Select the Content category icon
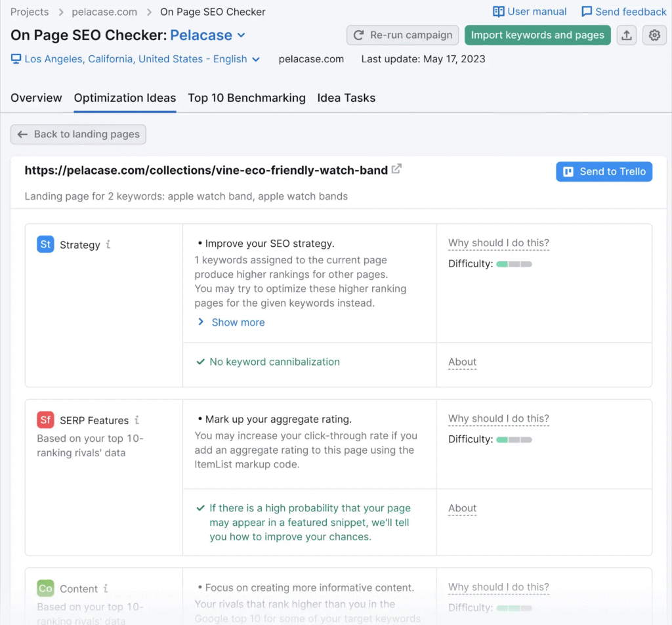Screen dimensions: 672x625 click(x=46, y=588)
